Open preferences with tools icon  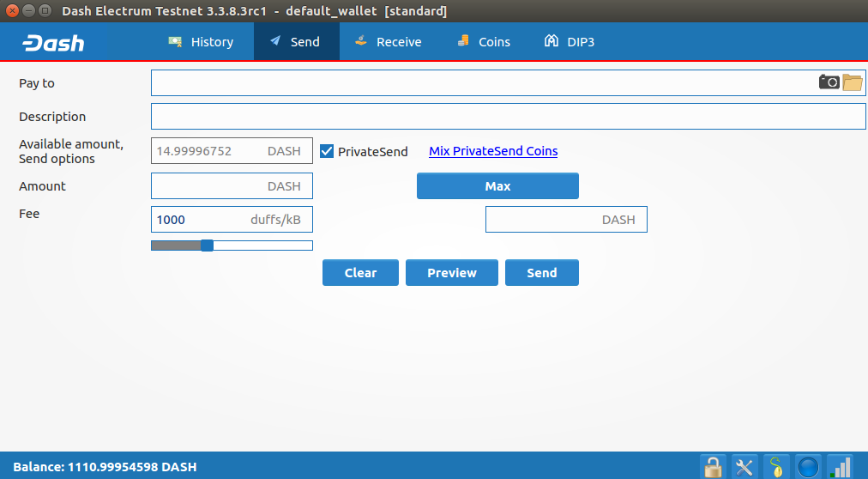pyautogui.click(x=744, y=467)
